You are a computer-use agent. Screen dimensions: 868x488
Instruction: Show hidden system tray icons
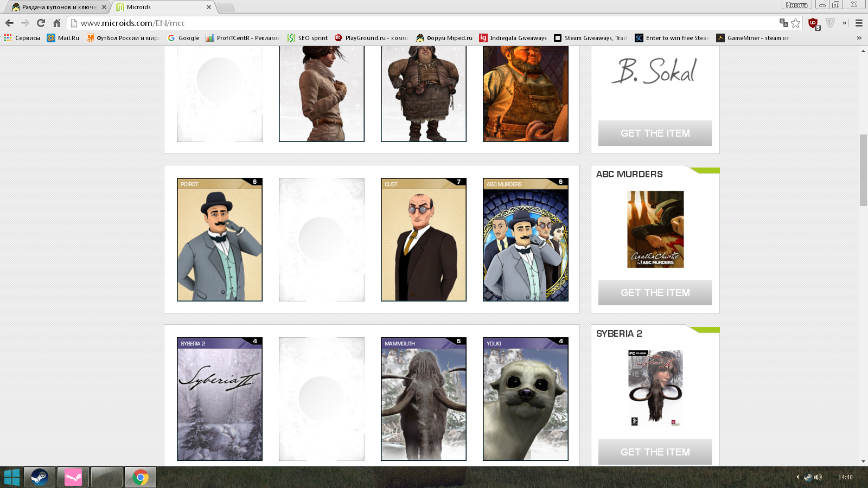tap(797, 477)
